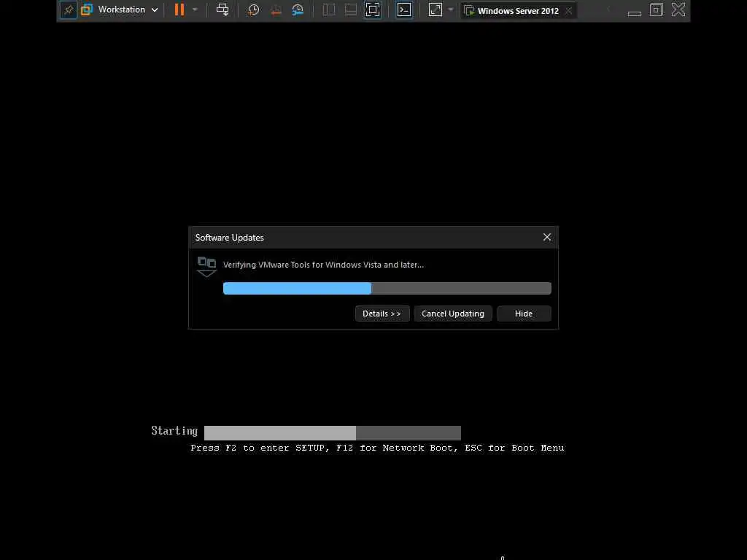Pause the virtual machine
The height and width of the screenshot is (560, 747).
[179, 9]
